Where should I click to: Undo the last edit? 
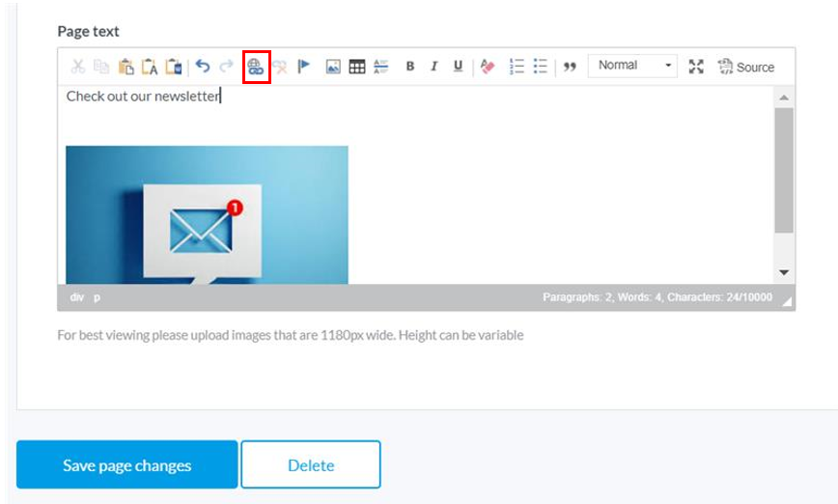(203, 66)
